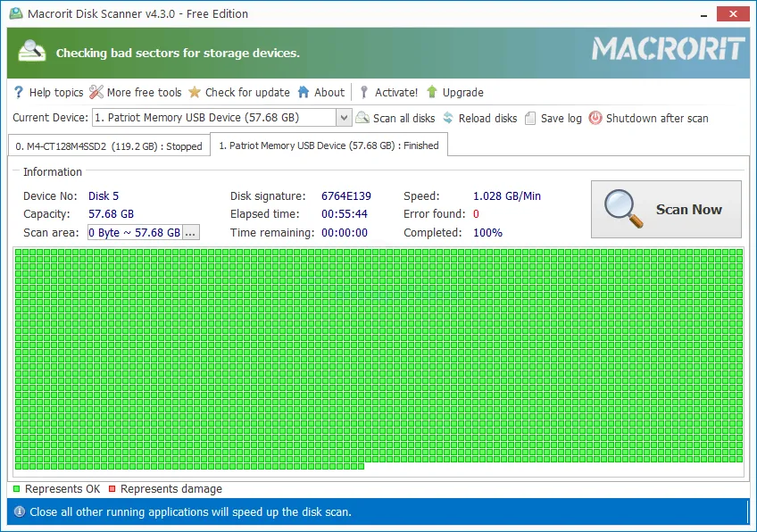Click the Check for update star icon
The image size is (757, 532).
click(195, 92)
